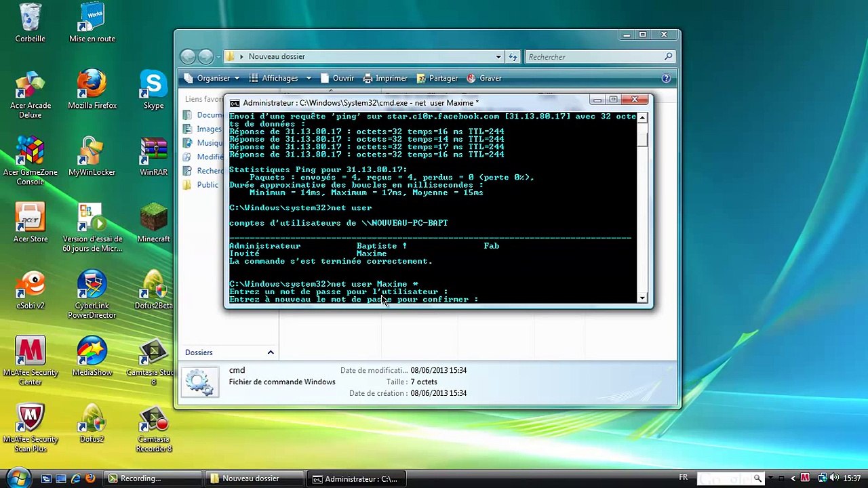Click the cmd scrollbar down arrow
Viewport: 868px width, 488px height.
coord(642,298)
